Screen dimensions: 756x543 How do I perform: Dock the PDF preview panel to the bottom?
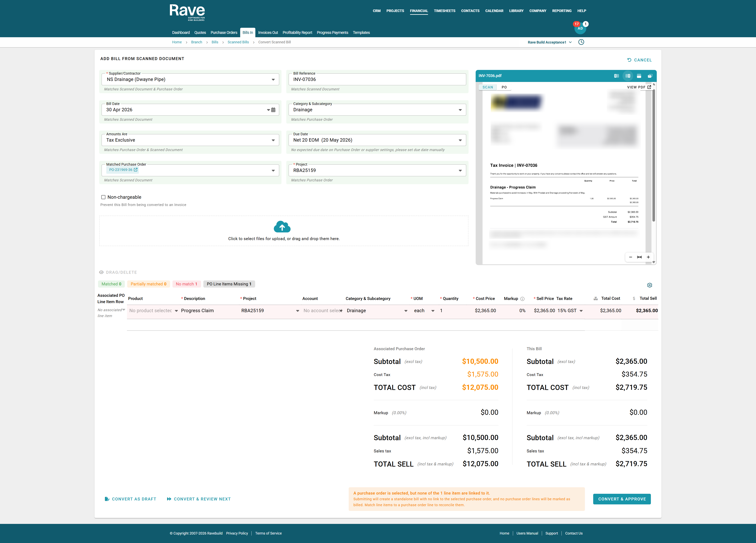639,76
